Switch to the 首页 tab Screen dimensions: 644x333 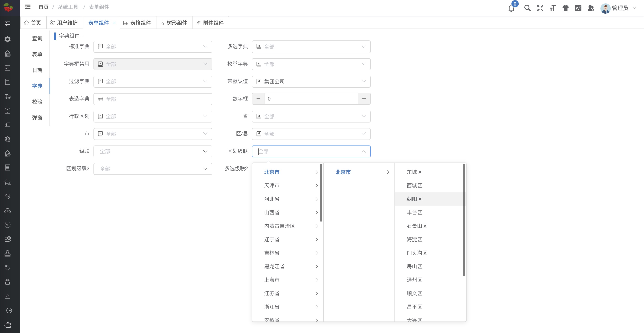tap(33, 23)
